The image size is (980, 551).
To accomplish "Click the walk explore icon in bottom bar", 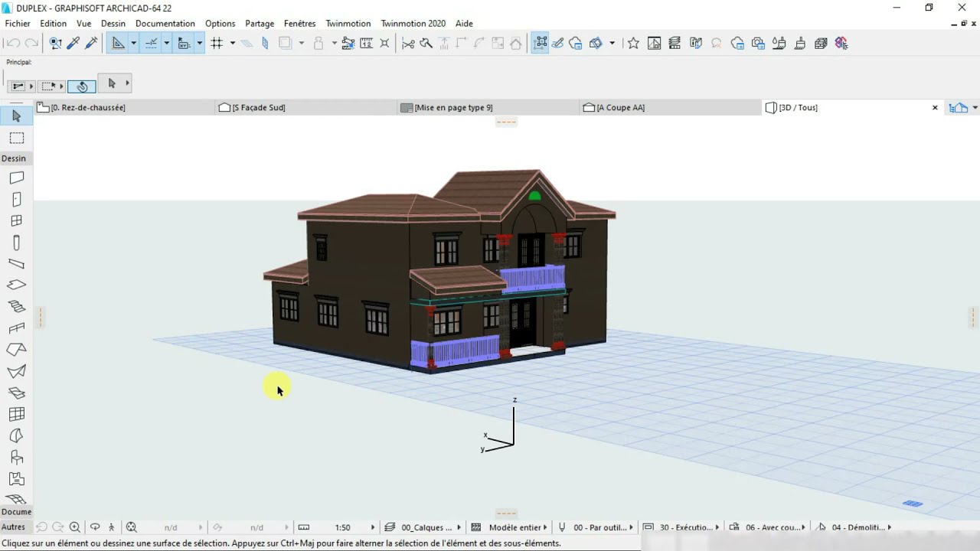I will pos(112,527).
